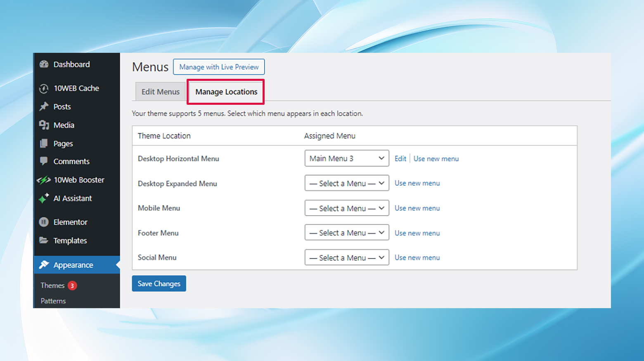Switch to the Manage Locations tab
Screen dimensions: 644x361
coord(226,92)
